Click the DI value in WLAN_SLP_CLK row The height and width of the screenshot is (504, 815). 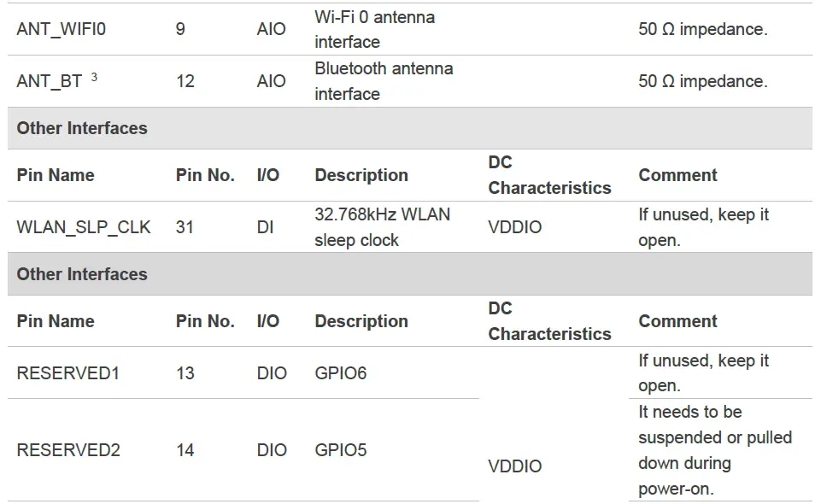pyautogui.click(x=266, y=227)
